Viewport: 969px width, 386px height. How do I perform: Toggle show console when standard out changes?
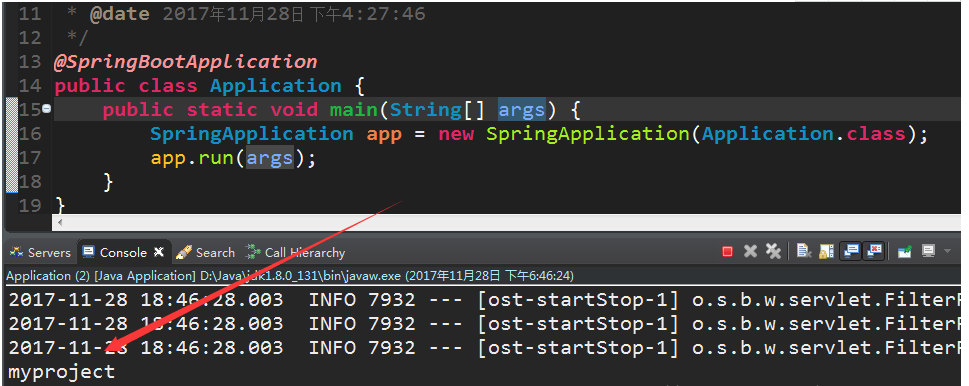[x=851, y=251]
